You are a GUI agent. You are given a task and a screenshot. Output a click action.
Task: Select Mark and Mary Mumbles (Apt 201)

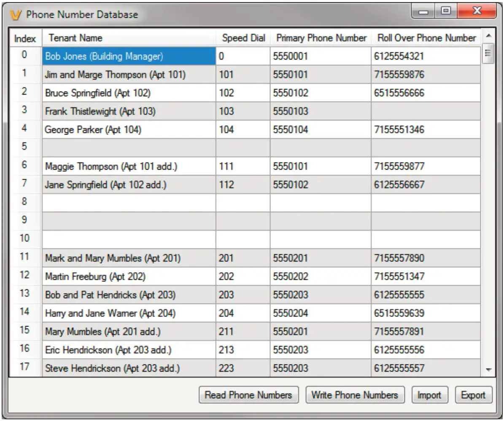coord(129,258)
